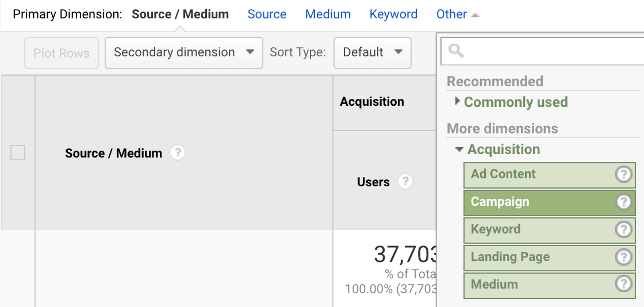This screenshot has height=307, width=644.
Task: Click the Plot Rows button
Action: click(61, 52)
